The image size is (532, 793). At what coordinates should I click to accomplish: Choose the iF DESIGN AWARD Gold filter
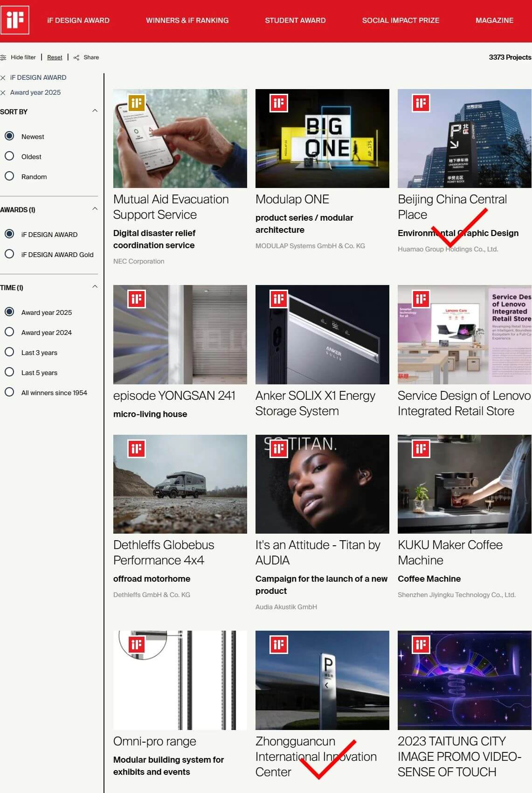point(9,254)
